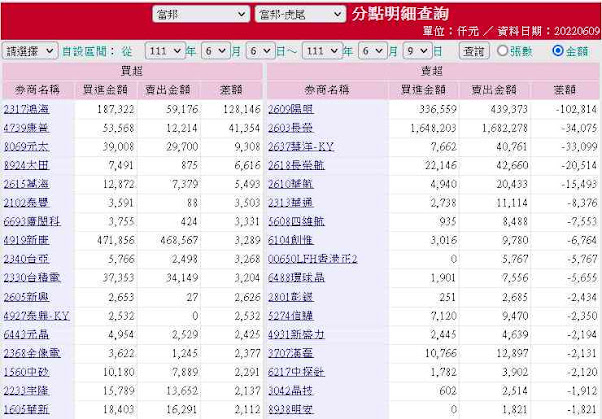This screenshot has height=419, width=602.
Task: Open the 00650L FH香港正2 link
Action: pos(313,259)
